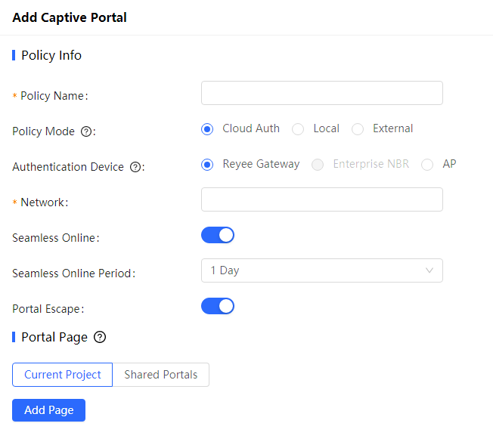The width and height of the screenshot is (493, 448).
Task: Open the Shared Portals tab
Action: 160,375
